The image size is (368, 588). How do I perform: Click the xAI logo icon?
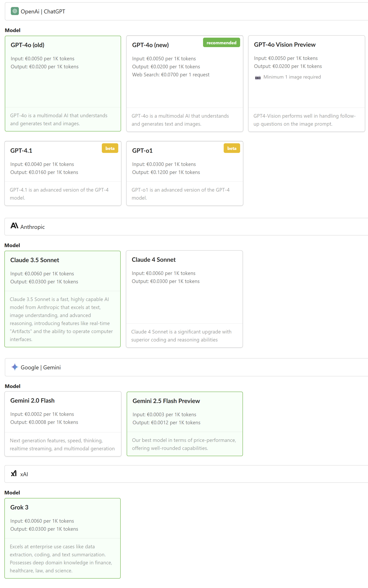coord(14,473)
